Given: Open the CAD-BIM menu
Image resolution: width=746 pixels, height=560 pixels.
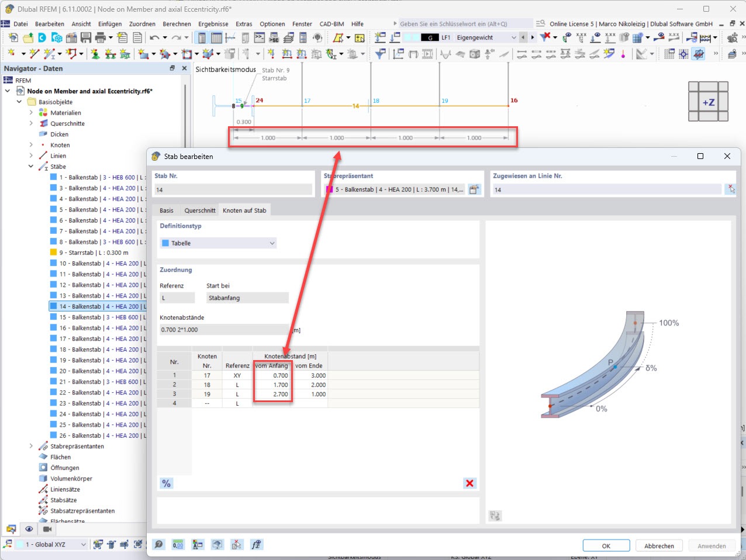Looking at the screenshot, I should 331,24.
